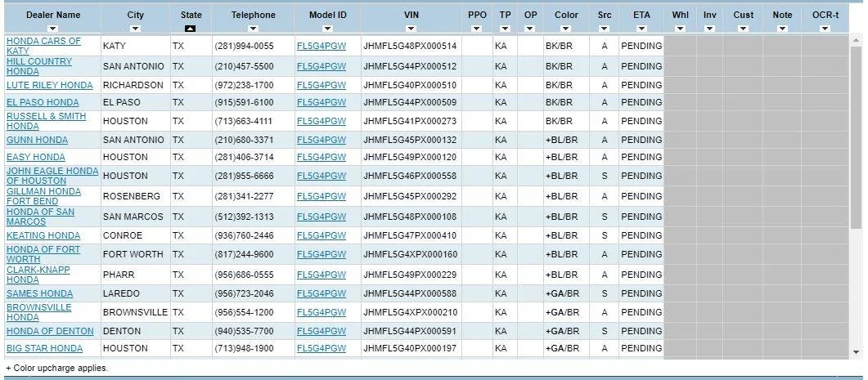This screenshot has width=868, height=380.
Task: Open the RUSSELL & SMITH HONDA dealer link
Action: (x=46, y=121)
